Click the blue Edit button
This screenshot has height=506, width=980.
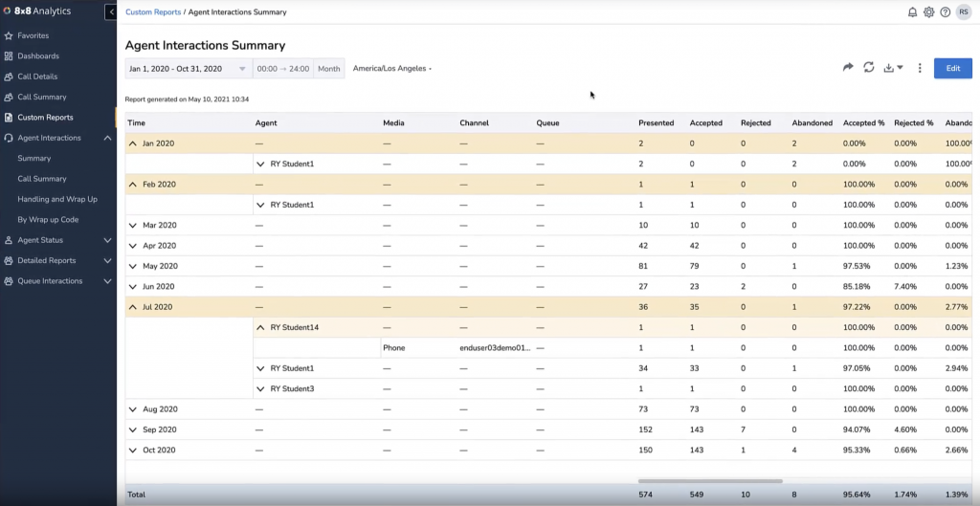pos(952,68)
